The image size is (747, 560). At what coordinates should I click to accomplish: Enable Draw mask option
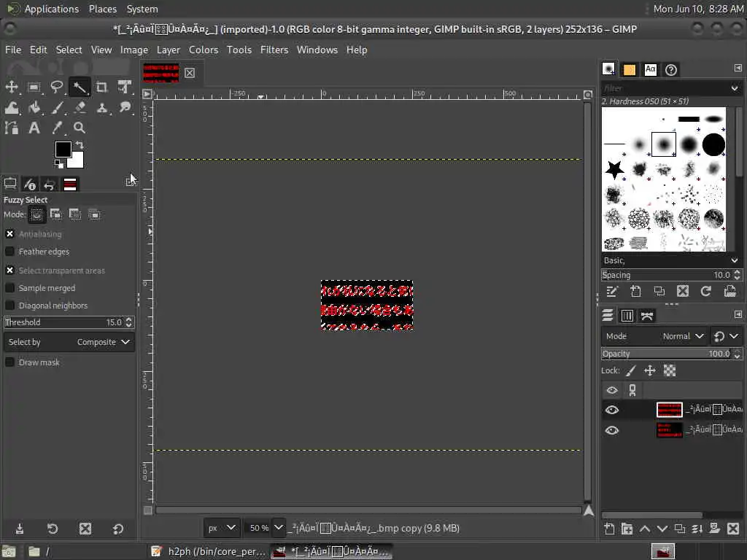(x=9, y=362)
